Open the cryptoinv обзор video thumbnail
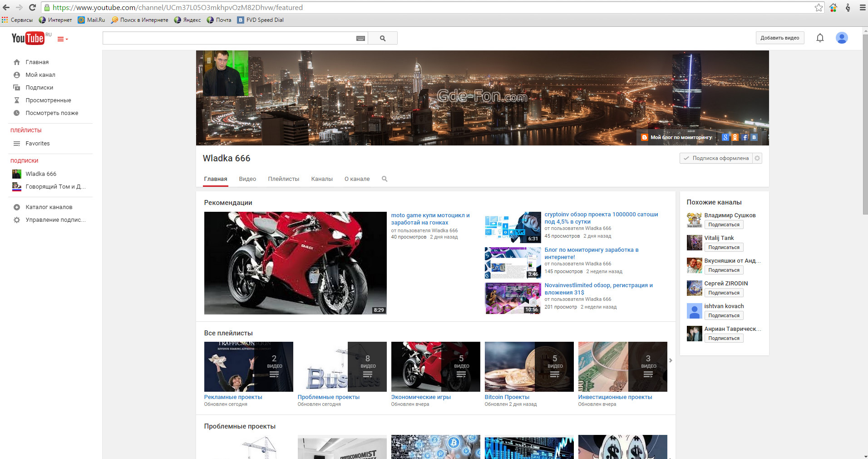Screen dimensions: 868x459 [513, 227]
